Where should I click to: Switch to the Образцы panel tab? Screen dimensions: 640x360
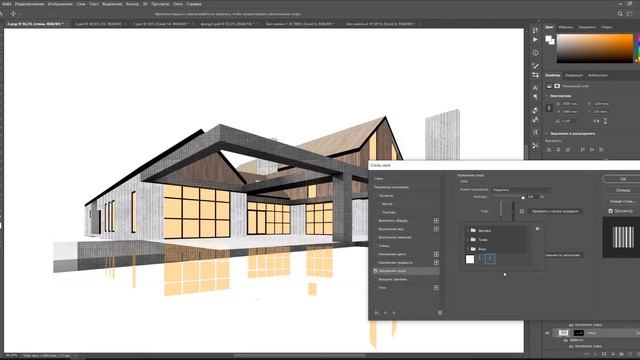(x=565, y=27)
